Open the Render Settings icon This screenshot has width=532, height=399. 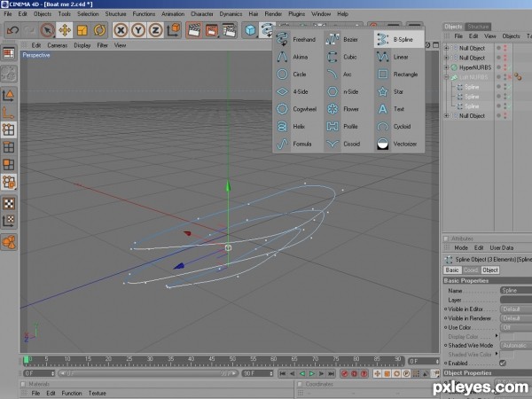pos(229,30)
